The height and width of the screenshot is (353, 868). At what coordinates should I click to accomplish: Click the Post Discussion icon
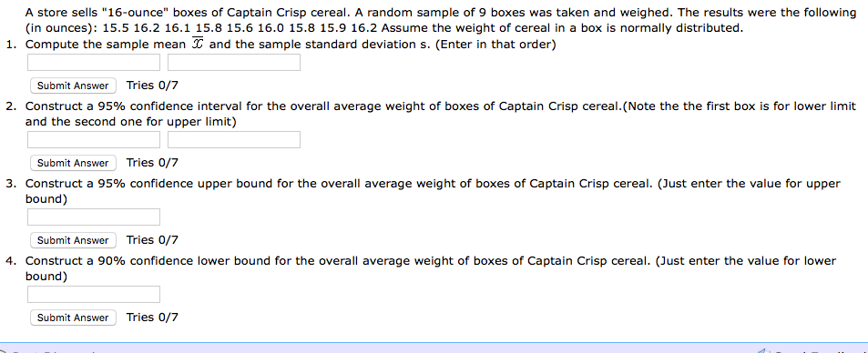pos(4,351)
